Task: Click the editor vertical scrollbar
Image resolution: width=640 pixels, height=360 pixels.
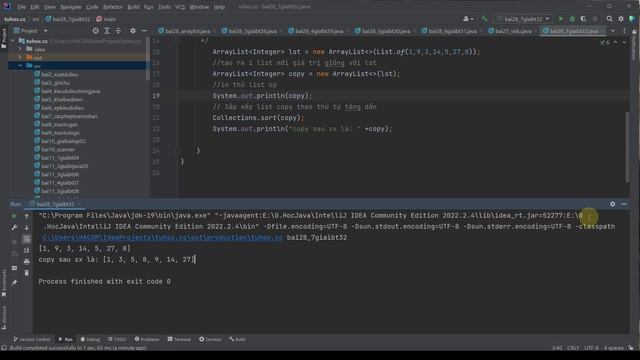Action: [627, 147]
